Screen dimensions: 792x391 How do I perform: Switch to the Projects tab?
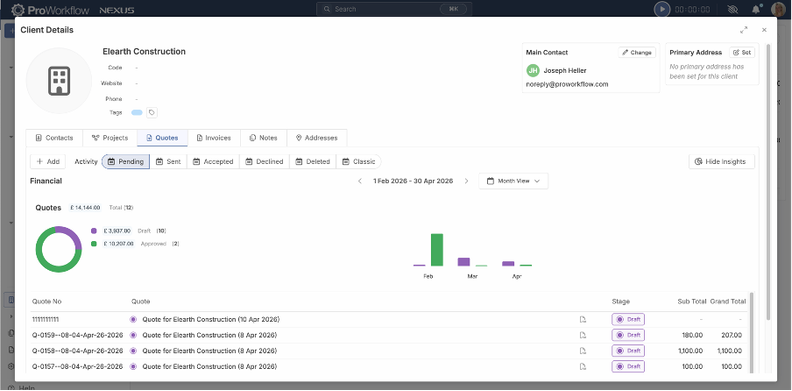(110, 138)
